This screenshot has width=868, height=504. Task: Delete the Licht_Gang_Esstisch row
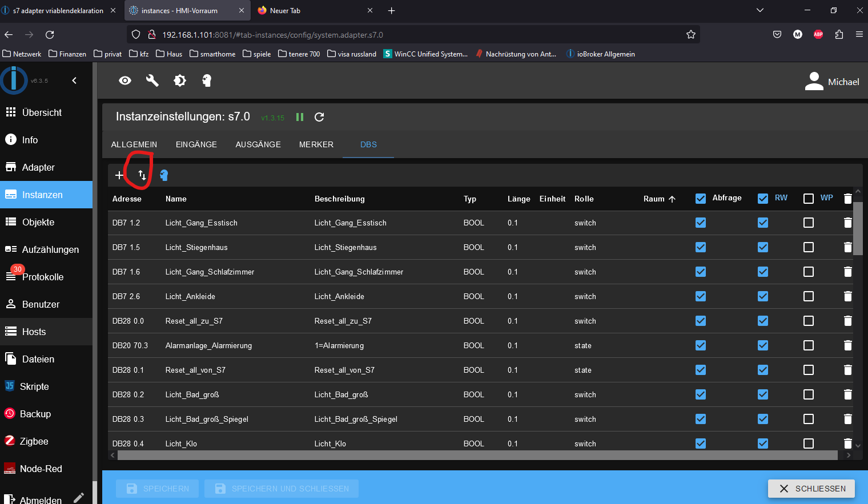[848, 223]
